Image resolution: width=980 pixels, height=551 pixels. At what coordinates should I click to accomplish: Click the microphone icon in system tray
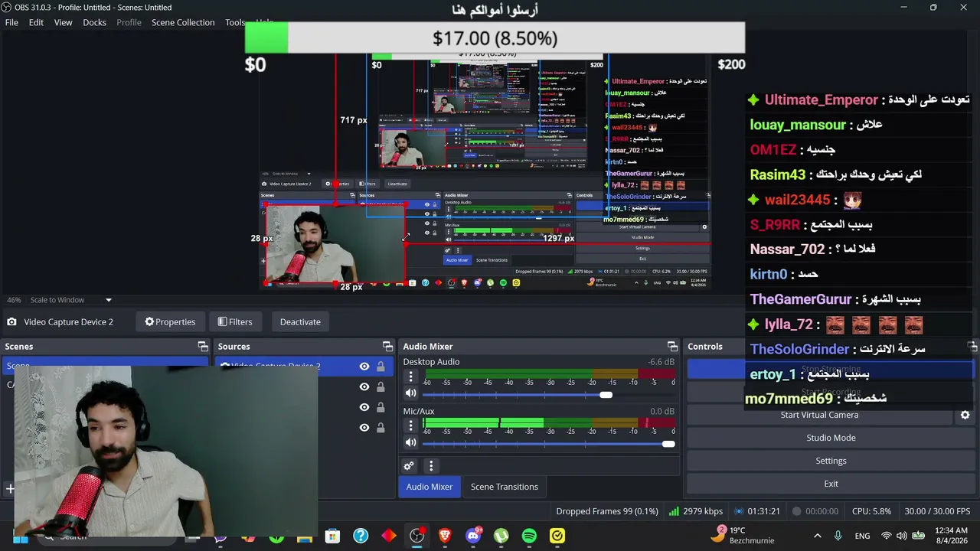click(838, 536)
